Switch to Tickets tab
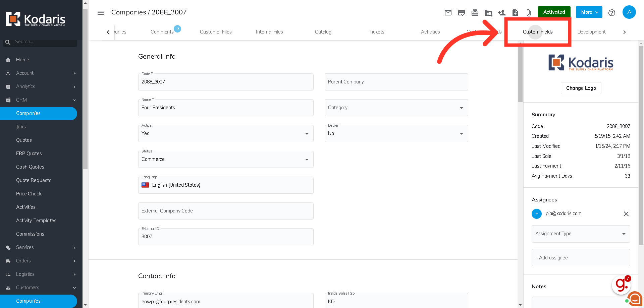Image resolution: width=644 pixels, height=308 pixels. [x=377, y=32]
